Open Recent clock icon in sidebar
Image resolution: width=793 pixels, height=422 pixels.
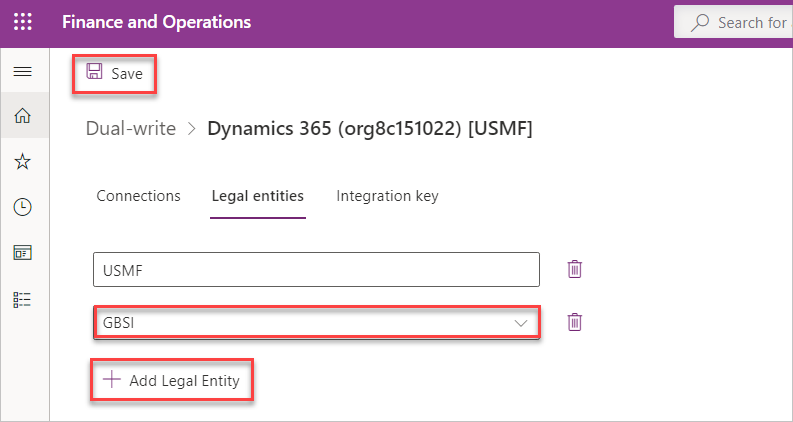point(22,207)
